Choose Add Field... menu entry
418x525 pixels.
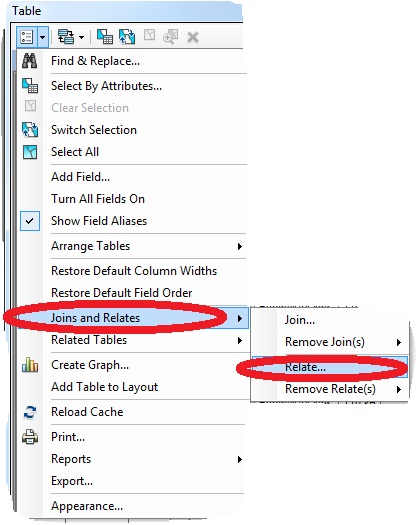pyautogui.click(x=80, y=177)
